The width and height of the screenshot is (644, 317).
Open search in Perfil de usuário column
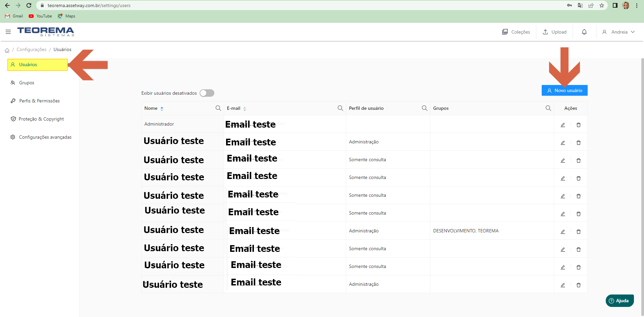425,108
